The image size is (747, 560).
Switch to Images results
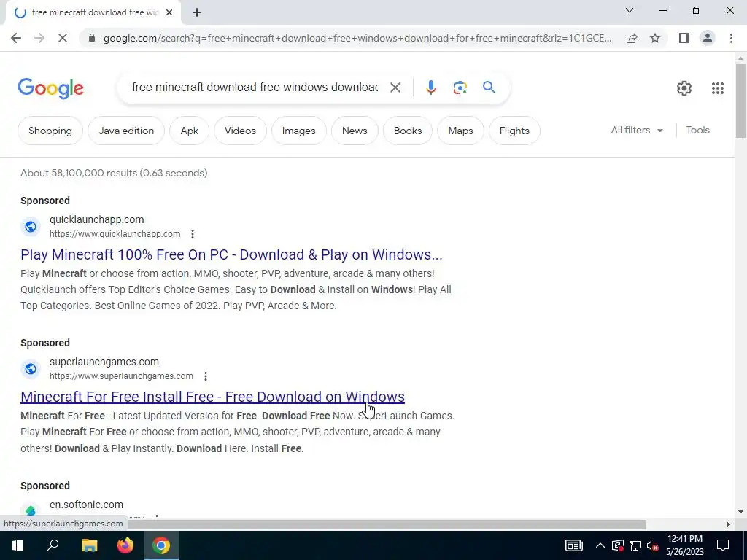click(298, 131)
